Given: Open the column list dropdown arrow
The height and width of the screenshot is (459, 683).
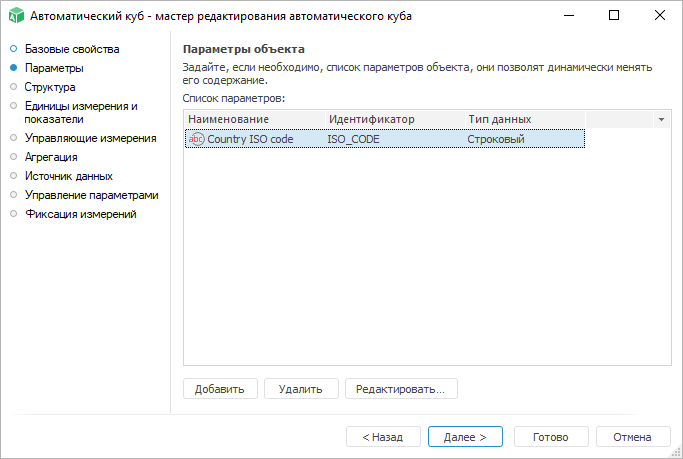Looking at the screenshot, I should (661, 119).
